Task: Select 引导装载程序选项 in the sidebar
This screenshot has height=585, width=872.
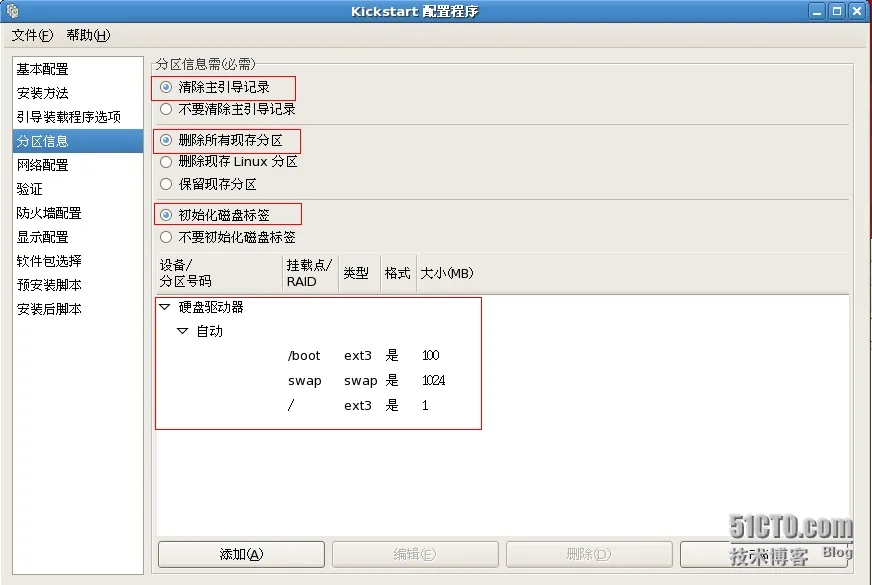Action: click(78, 117)
